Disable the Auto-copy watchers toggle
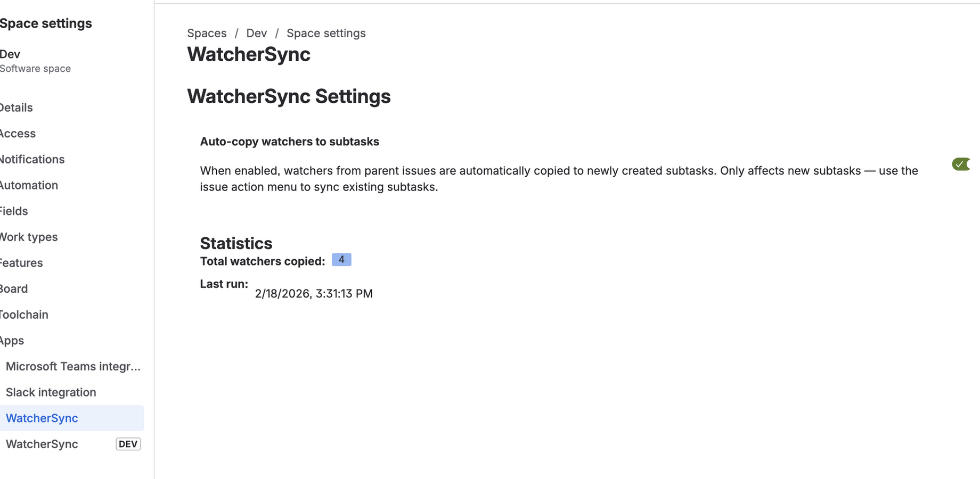The image size is (980, 479). tap(960, 164)
